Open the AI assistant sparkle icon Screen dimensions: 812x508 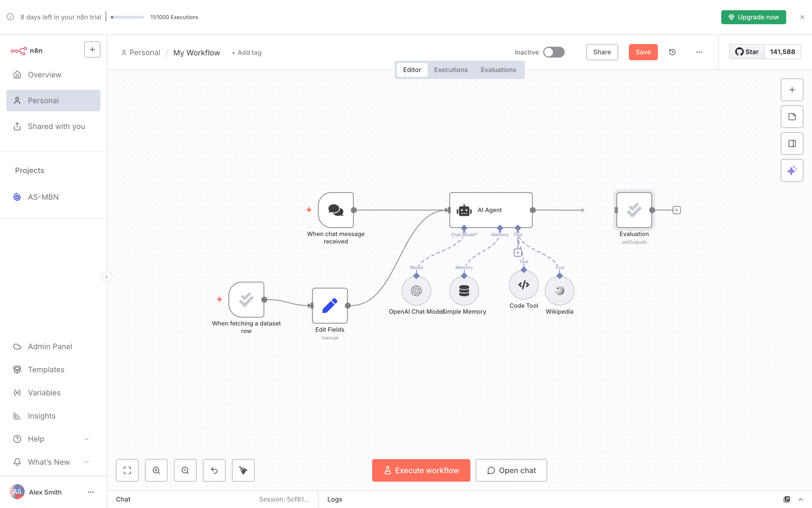coord(792,171)
